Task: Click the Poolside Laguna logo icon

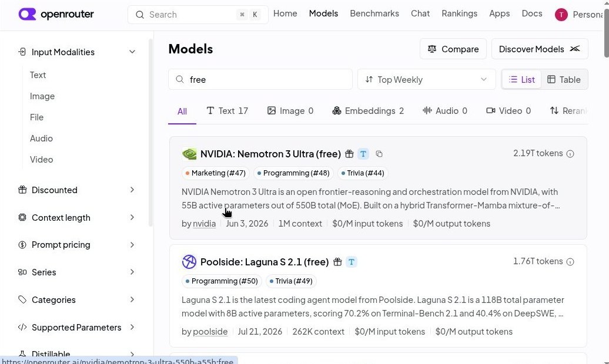Action: pos(189,262)
